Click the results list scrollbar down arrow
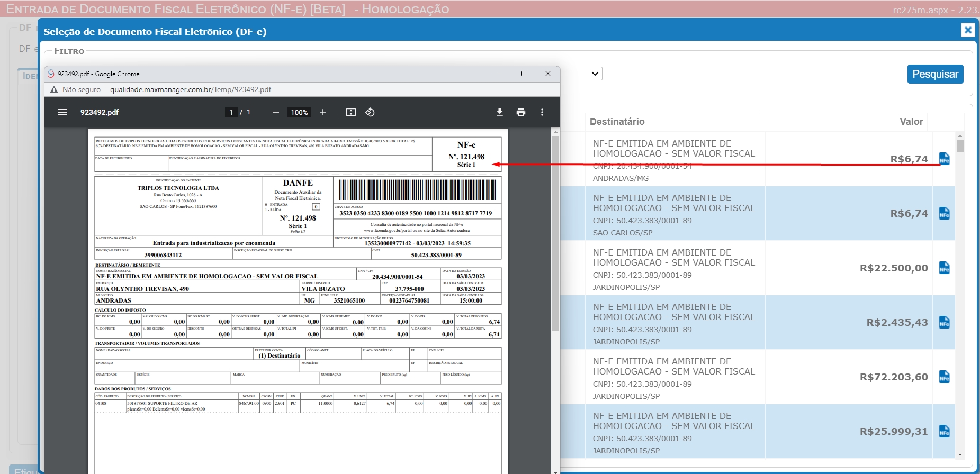 960,454
